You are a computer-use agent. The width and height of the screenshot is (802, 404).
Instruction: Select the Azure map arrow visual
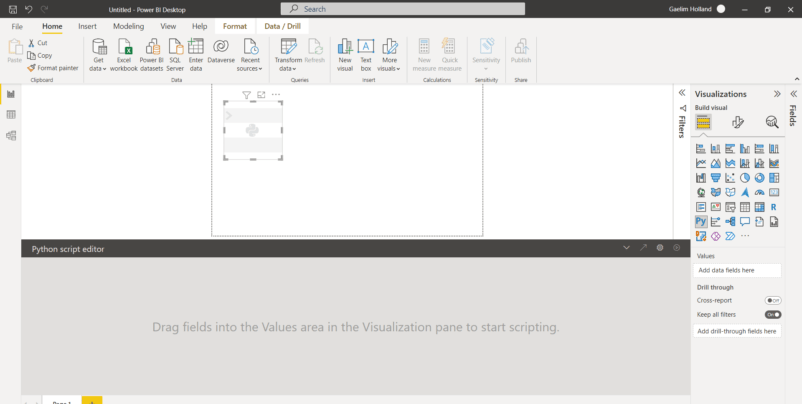(745, 193)
